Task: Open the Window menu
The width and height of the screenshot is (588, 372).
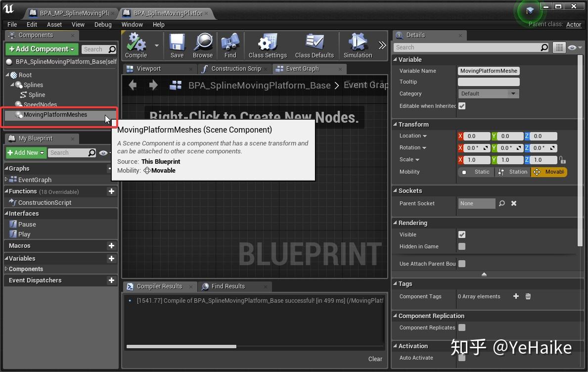Action: pyautogui.click(x=132, y=24)
